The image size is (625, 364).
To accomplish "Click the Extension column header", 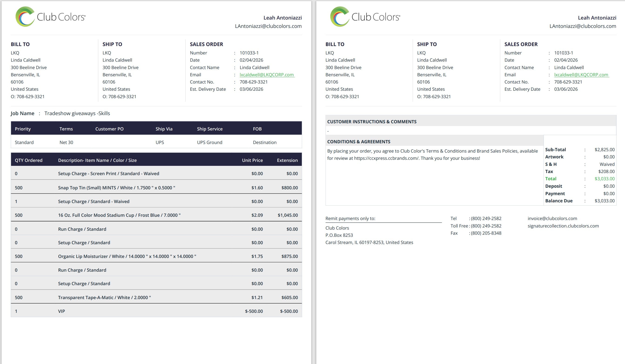I will (287, 160).
